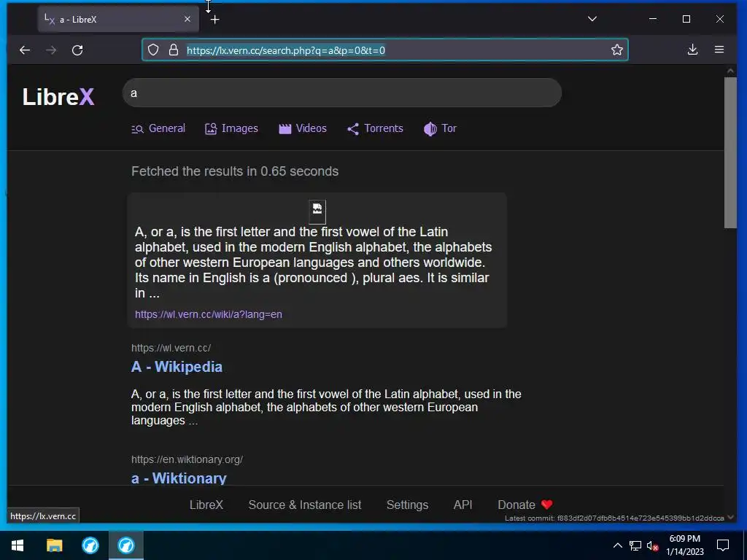Switch to Torrents search results
Viewport: 747px width, 560px height.
375,128
